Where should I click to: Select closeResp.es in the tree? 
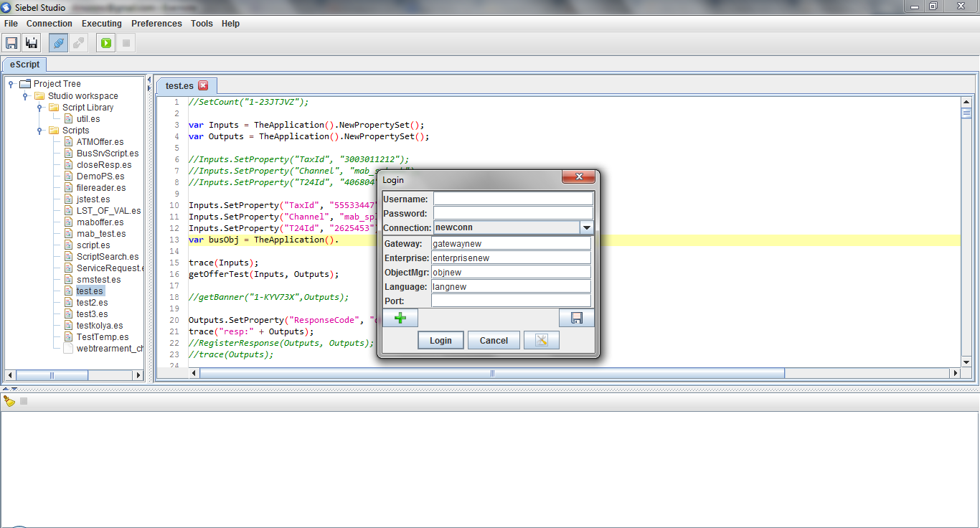click(104, 164)
